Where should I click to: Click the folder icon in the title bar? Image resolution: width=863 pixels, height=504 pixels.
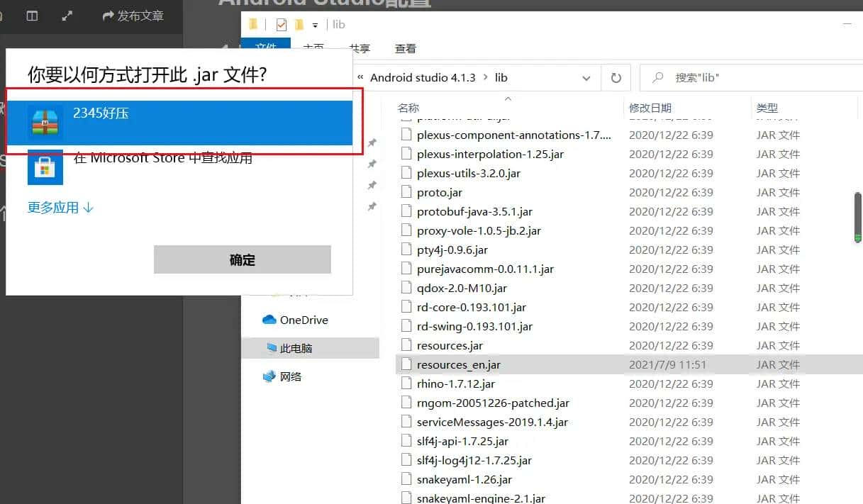coord(253,23)
